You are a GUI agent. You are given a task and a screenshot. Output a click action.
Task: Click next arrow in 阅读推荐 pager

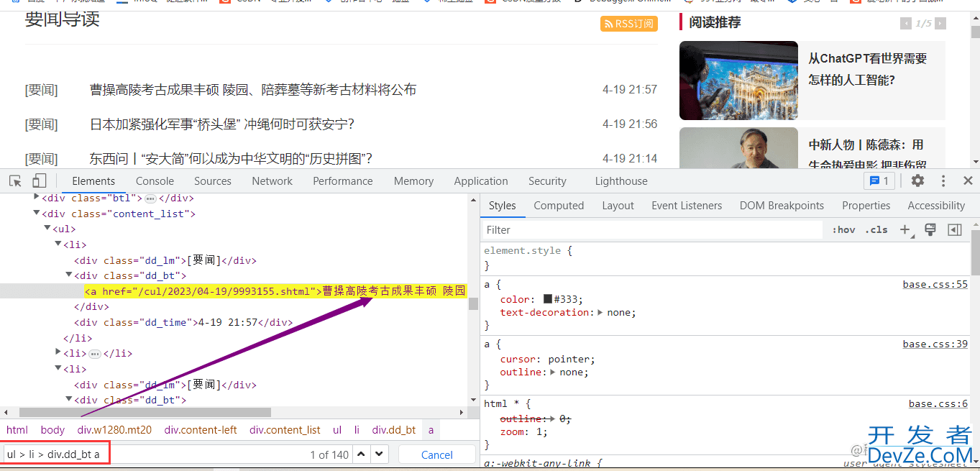pos(940,24)
